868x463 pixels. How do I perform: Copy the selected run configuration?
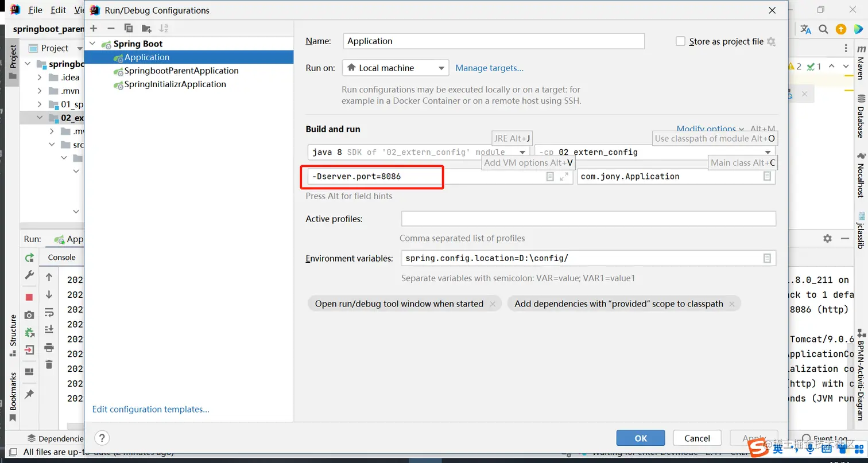click(129, 28)
